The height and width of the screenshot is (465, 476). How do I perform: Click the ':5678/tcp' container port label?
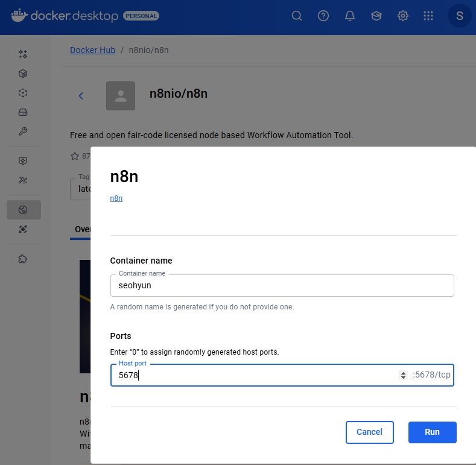coord(431,375)
